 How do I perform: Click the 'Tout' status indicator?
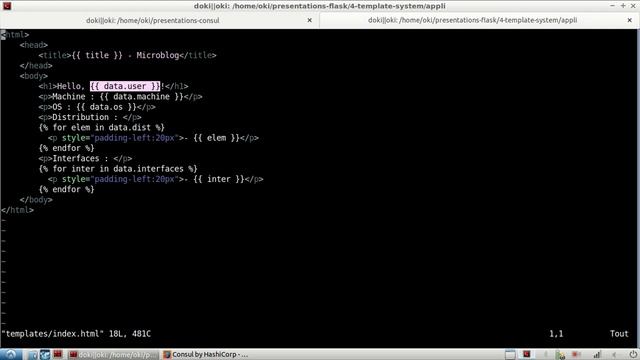tap(619, 334)
